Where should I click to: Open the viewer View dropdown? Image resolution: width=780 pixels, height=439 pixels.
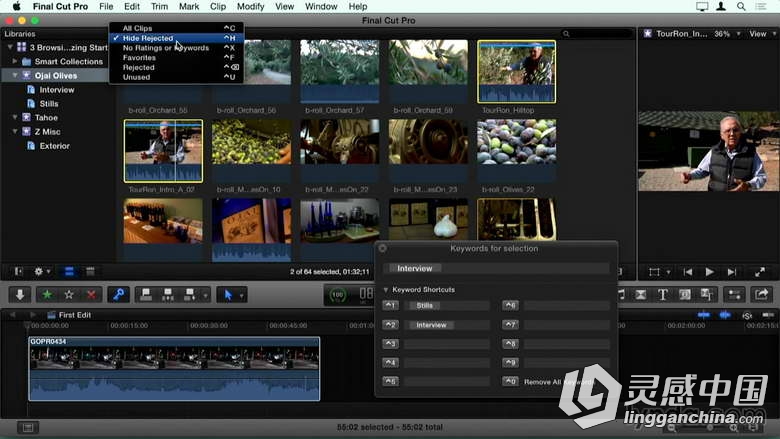[762, 34]
